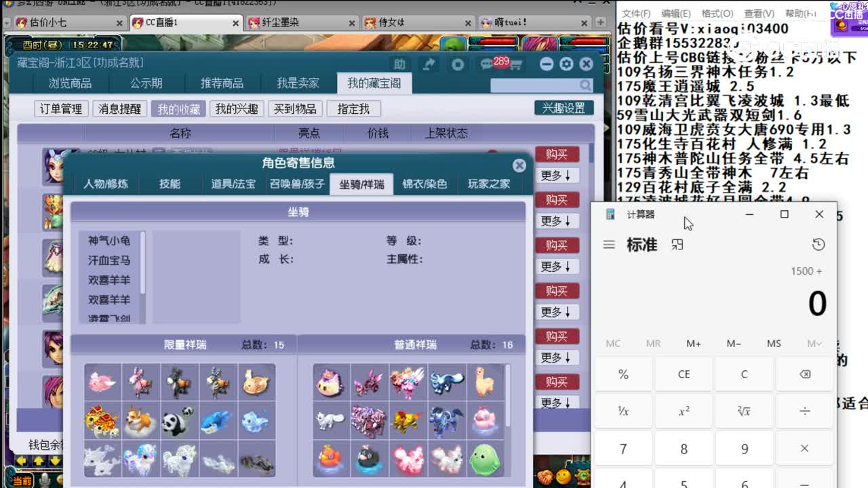Close the 角色寄售信息 dialog
The width and height of the screenshot is (868, 488).
[519, 165]
